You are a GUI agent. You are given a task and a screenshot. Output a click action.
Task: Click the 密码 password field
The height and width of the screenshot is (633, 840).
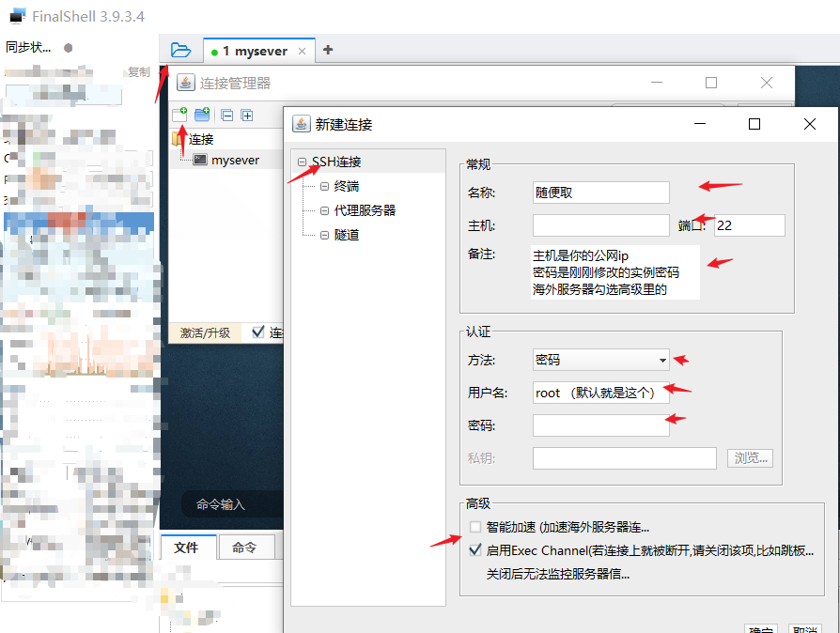coord(601,425)
